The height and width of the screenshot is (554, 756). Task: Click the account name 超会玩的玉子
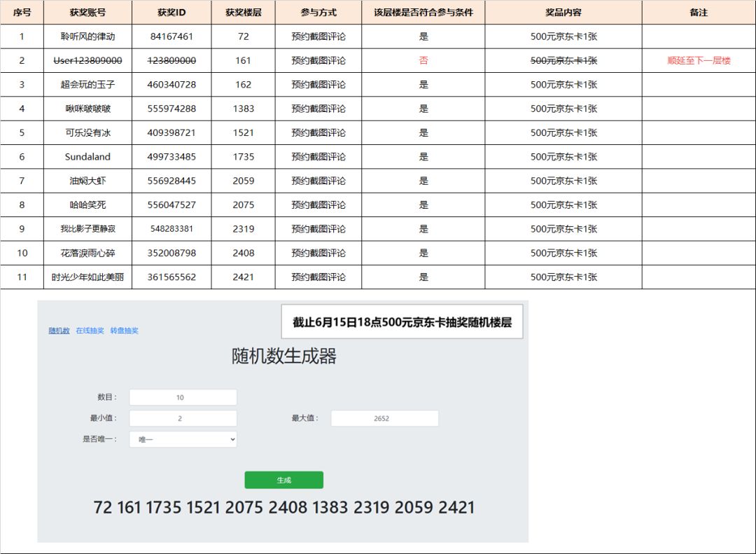pyautogui.click(x=87, y=85)
